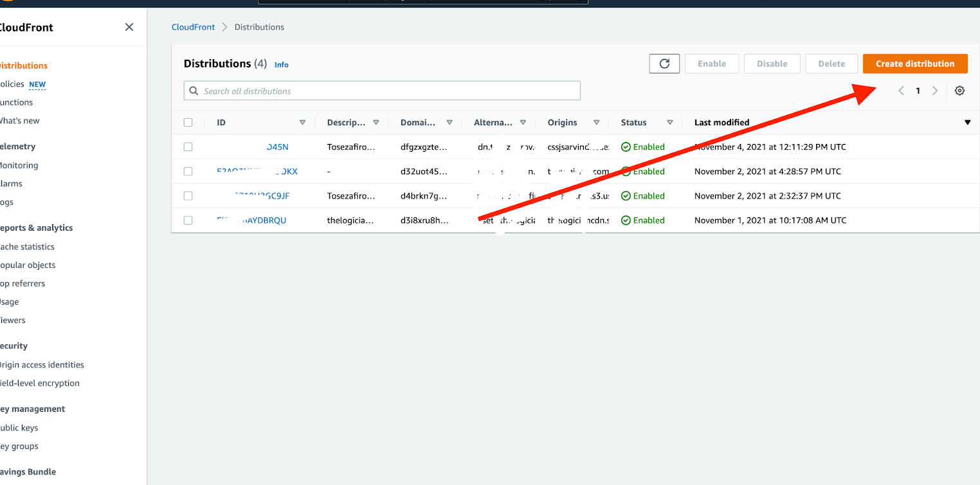Image resolution: width=980 pixels, height=485 pixels.
Task: Click the search magnifier icon
Action: coord(194,91)
